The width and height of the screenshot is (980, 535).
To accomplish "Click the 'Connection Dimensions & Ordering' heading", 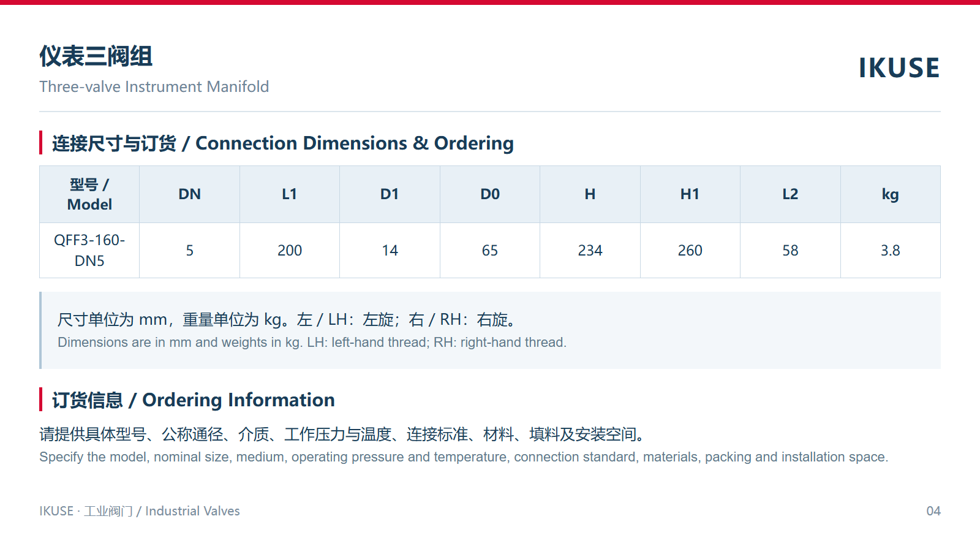I will 283,143.
